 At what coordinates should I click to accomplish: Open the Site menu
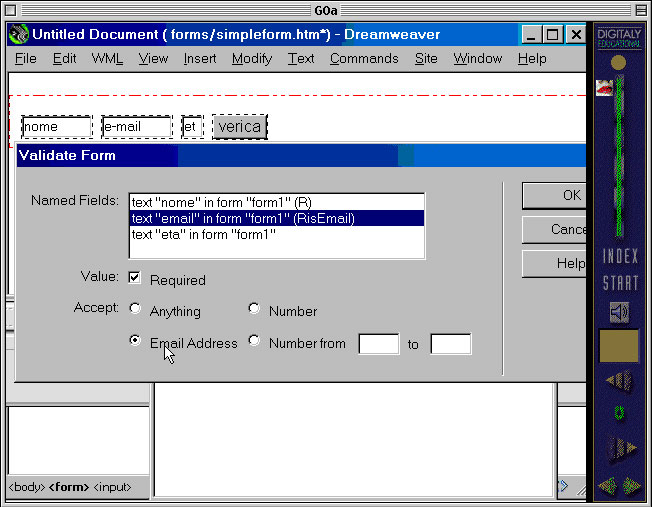pyautogui.click(x=426, y=59)
